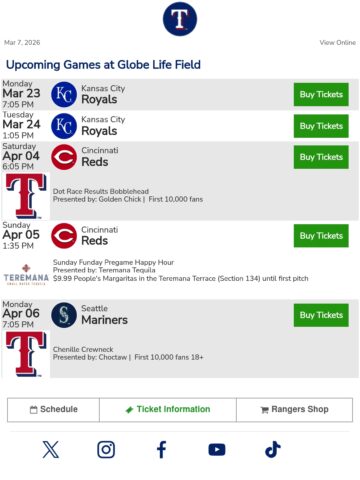Click the View Online link

tap(337, 43)
